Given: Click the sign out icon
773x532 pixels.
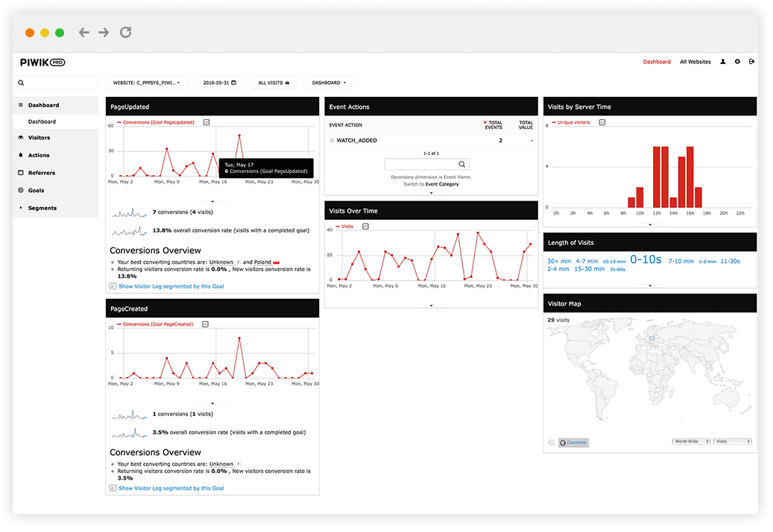Looking at the screenshot, I should point(751,62).
